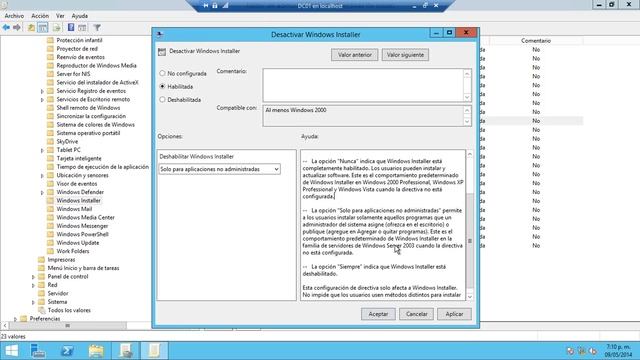640x360 pixels.
Task: Click the Comentario box scroll down arrow
Action: [467, 97]
